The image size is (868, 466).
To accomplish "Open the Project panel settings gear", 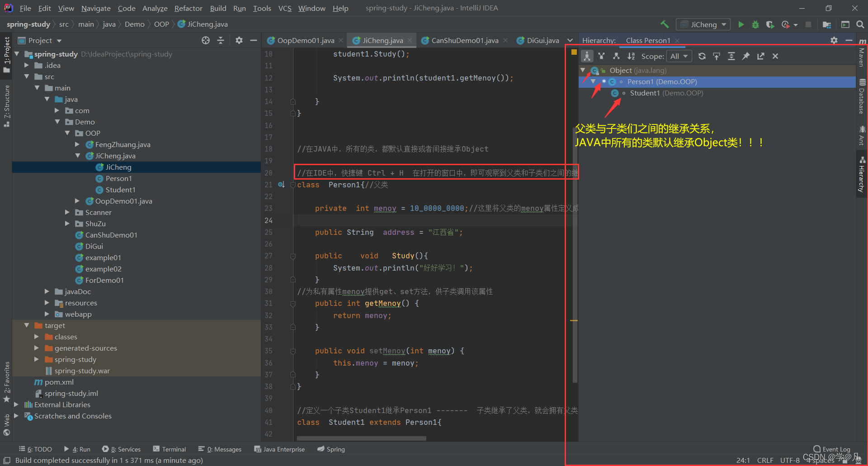I will tap(239, 40).
